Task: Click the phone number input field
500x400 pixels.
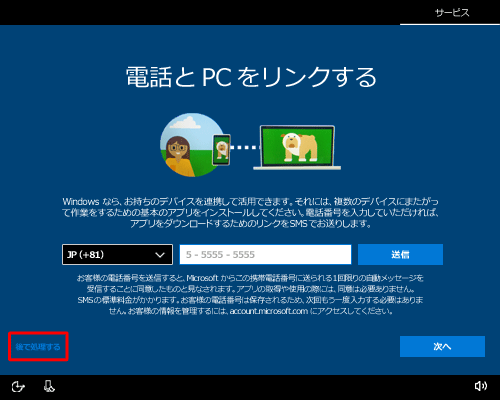Action: pos(265,255)
